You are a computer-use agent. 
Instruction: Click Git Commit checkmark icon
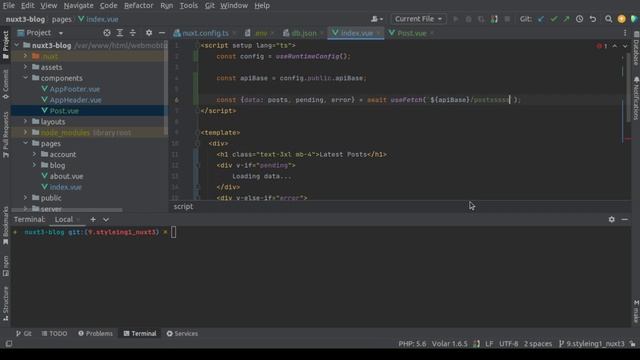tap(553, 19)
